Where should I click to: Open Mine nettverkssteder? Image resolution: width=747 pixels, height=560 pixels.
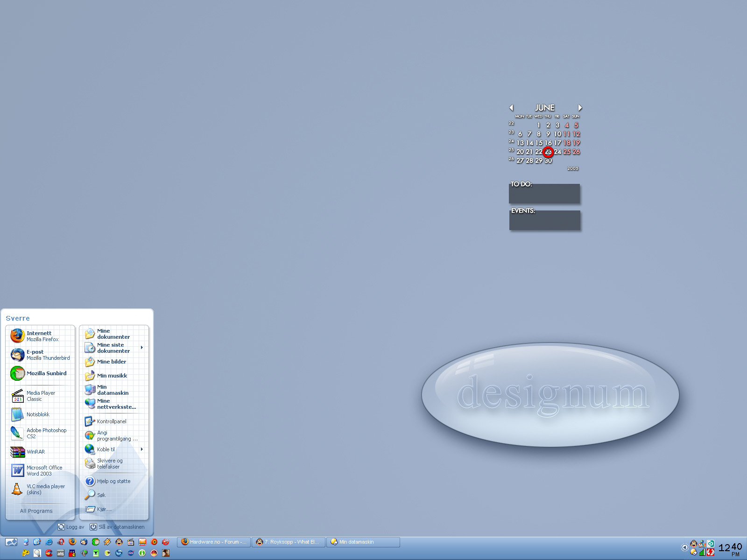[x=114, y=404]
